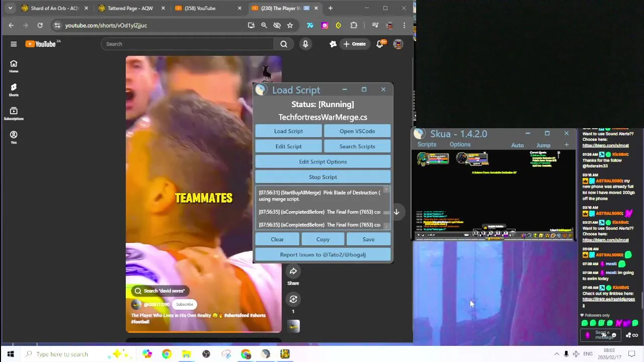This screenshot has height=362, width=644.
Task: Launch Chrome from the taskbar
Action: (x=167, y=354)
